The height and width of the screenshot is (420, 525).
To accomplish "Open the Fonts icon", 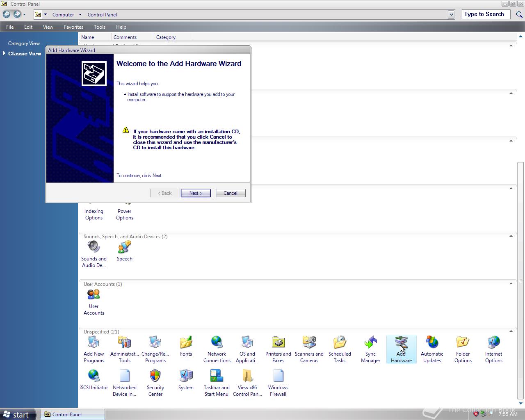I will pos(186,346).
